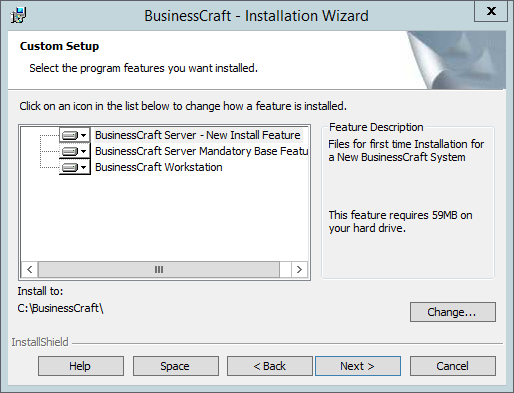Click the feature list right scroll arrow
This screenshot has width=514, height=393.
click(299, 269)
